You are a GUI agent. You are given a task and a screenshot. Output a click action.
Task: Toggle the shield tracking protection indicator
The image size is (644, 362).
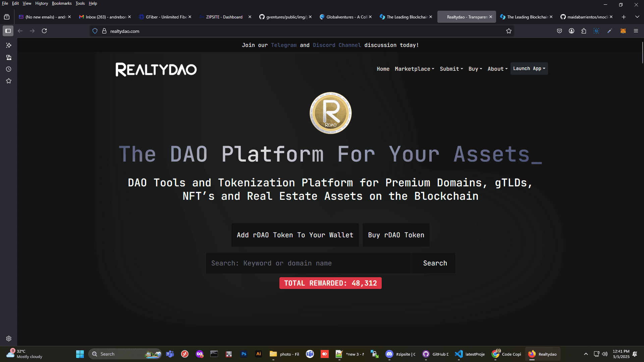click(x=95, y=31)
